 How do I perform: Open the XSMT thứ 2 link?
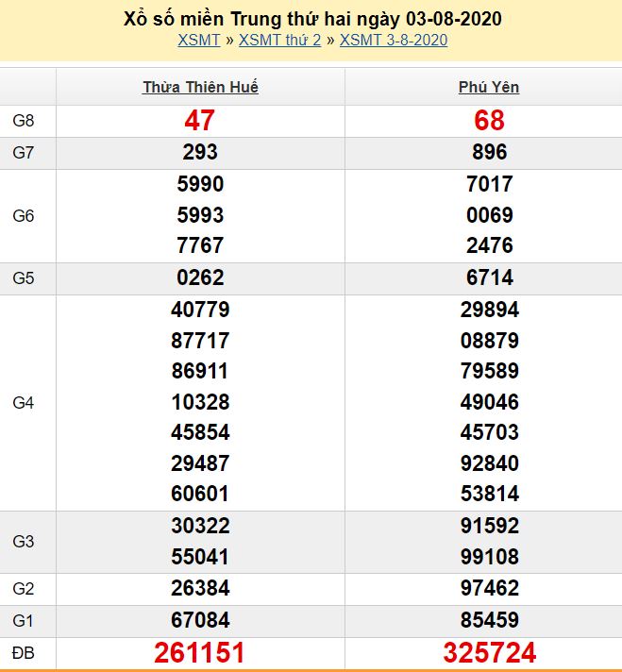[x=279, y=40]
